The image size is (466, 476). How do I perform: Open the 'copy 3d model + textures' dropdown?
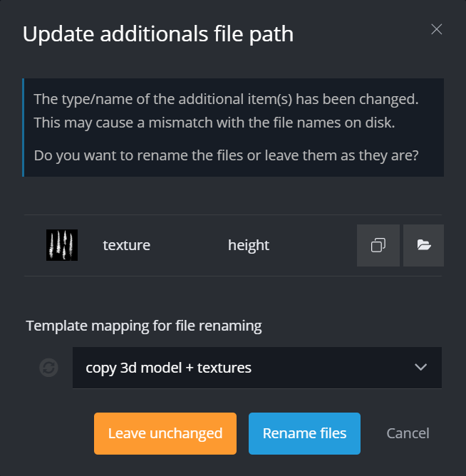click(x=242, y=368)
